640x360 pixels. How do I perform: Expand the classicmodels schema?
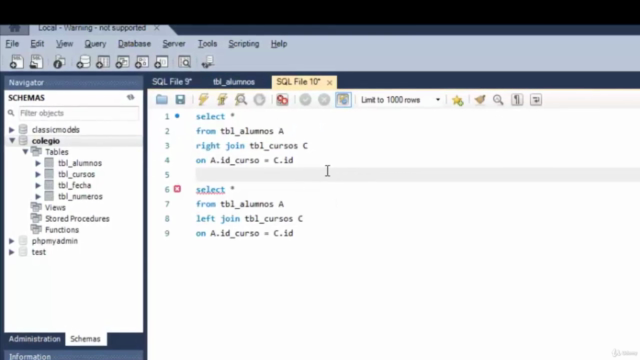(12, 130)
